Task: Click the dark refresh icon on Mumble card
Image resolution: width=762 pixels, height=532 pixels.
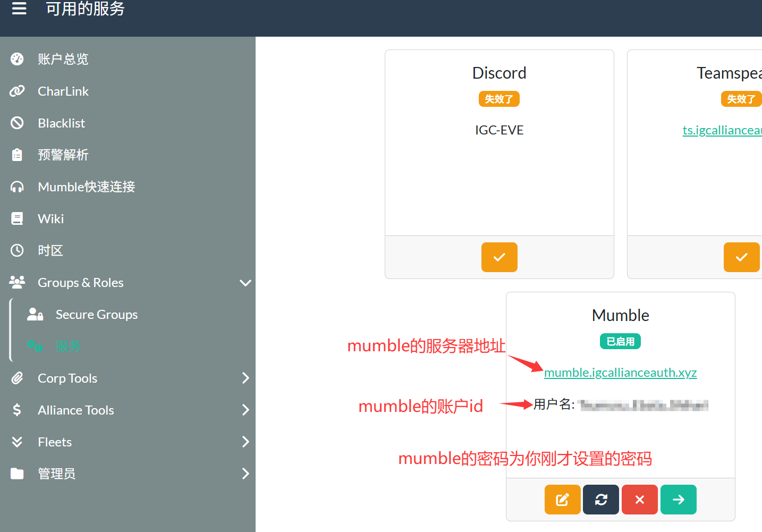Action: click(x=601, y=500)
